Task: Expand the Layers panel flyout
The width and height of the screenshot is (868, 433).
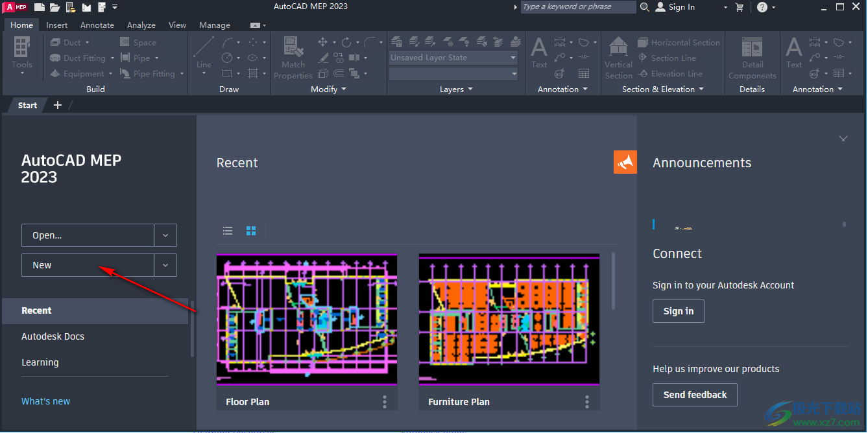Action: point(456,89)
